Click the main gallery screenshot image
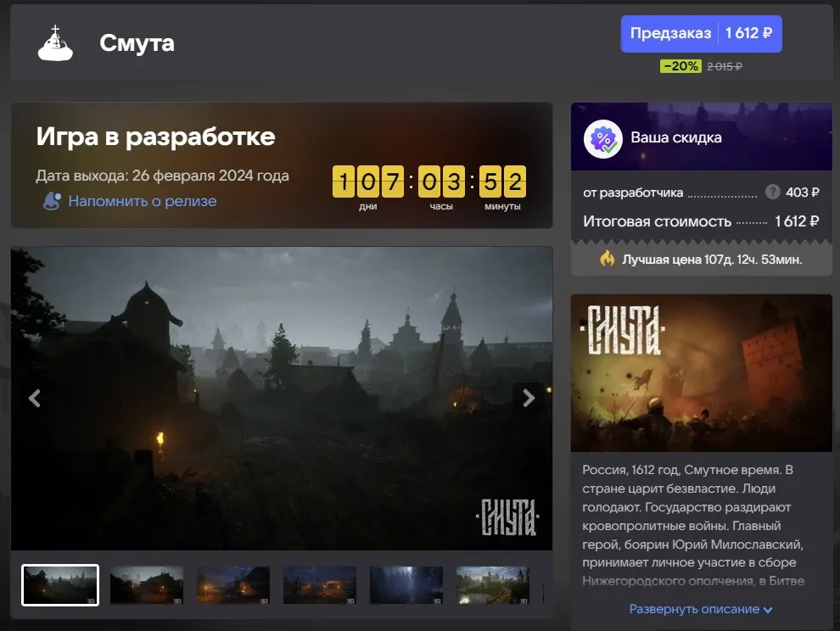 point(282,398)
